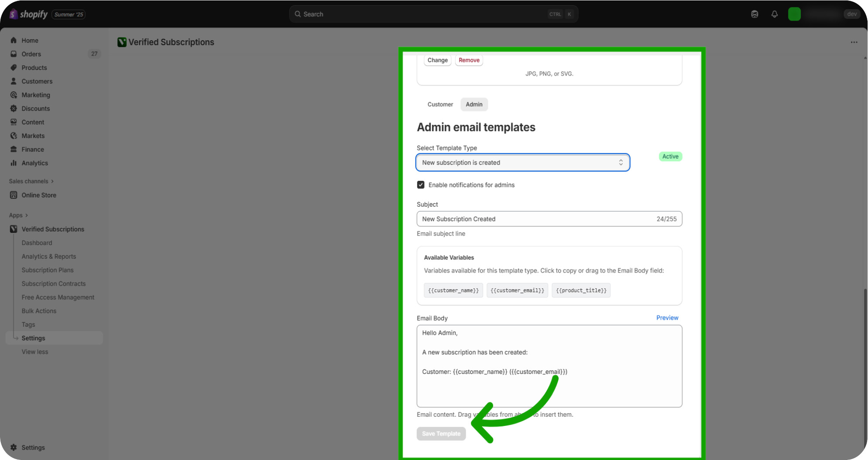The width and height of the screenshot is (868, 460).
Task: Click the Verified Subscriptions header logo
Action: [122, 42]
